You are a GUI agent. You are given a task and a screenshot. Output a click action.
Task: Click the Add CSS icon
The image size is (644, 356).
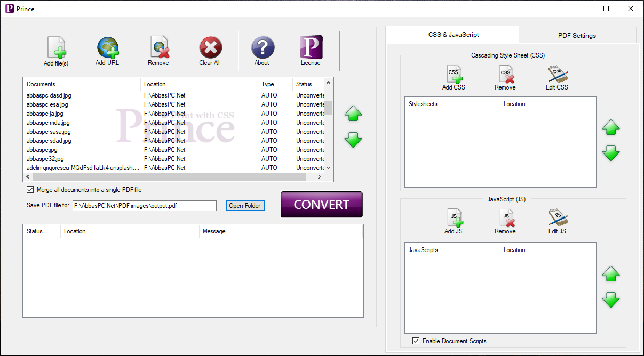coord(454,74)
